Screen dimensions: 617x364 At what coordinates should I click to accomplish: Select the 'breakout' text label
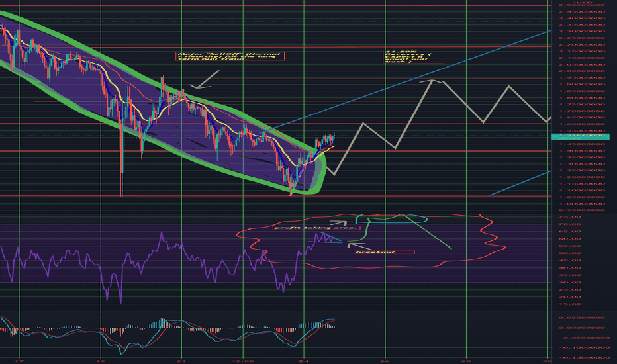coord(384,252)
